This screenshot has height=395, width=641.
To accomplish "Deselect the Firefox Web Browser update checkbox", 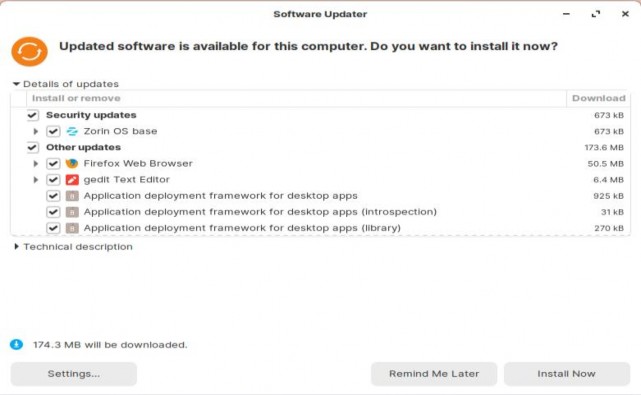I will (53, 164).
